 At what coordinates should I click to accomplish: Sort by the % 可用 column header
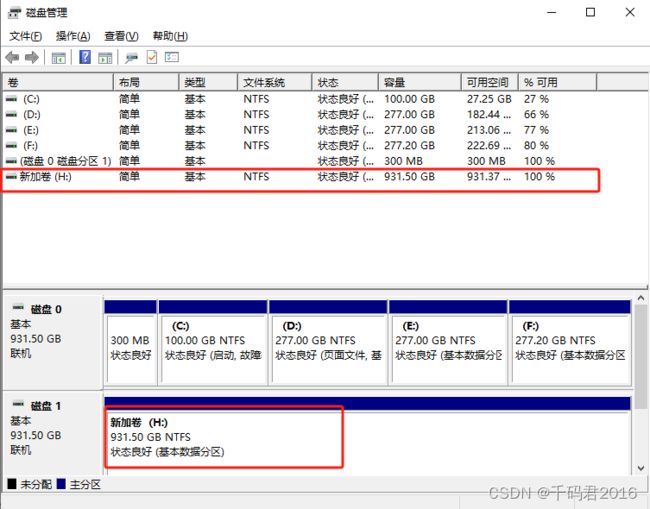point(558,82)
